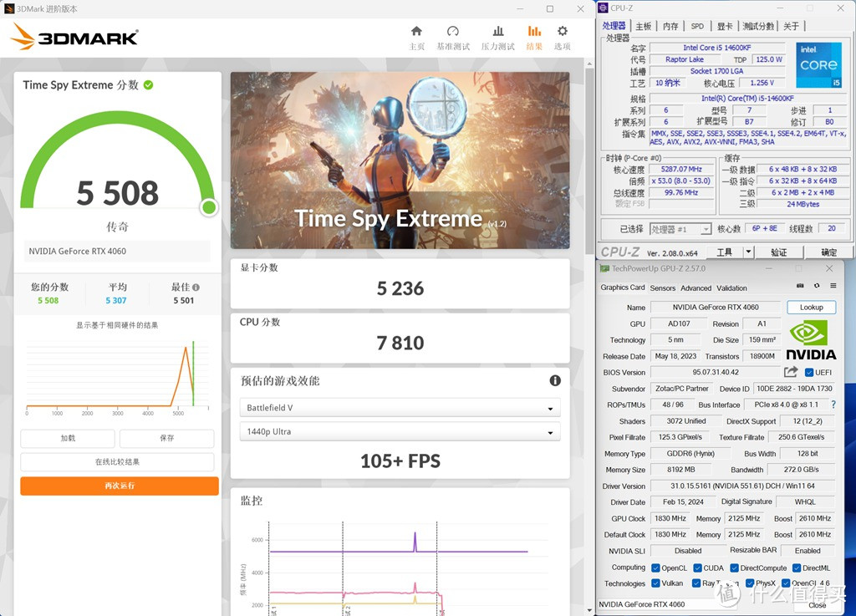Switch to CPU-Z 内存 tab

(x=670, y=26)
